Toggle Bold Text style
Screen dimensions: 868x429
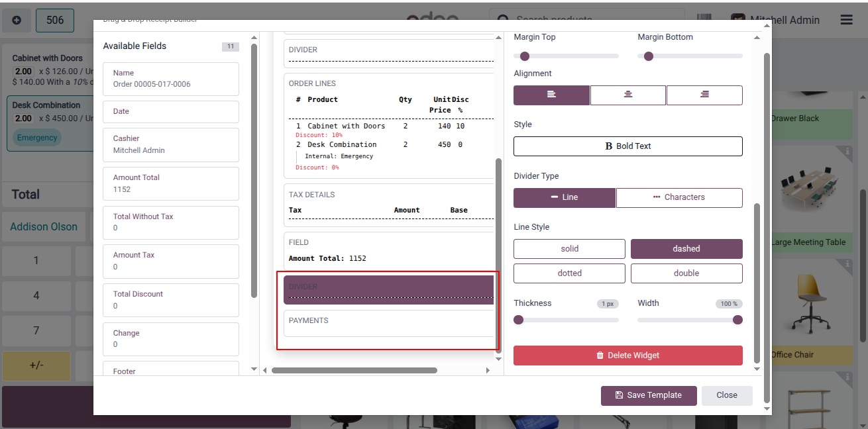click(627, 146)
